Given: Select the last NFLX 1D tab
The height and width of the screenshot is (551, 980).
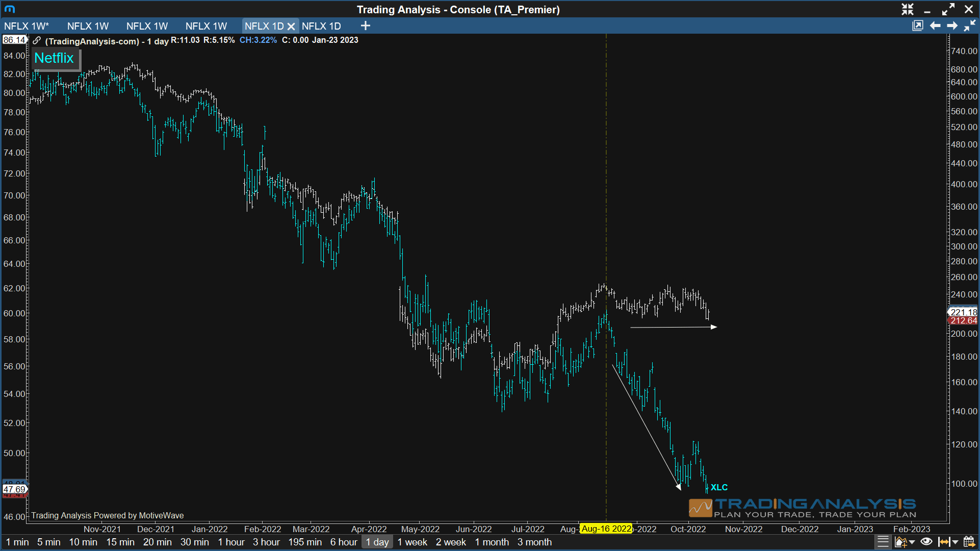Looking at the screenshot, I should coord(322,26).
